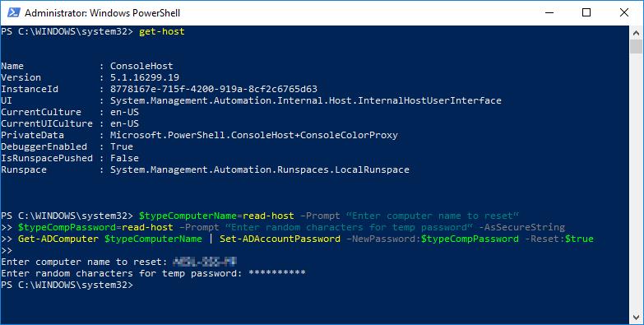Click the scrollbar down arrow

click(637, 317)
